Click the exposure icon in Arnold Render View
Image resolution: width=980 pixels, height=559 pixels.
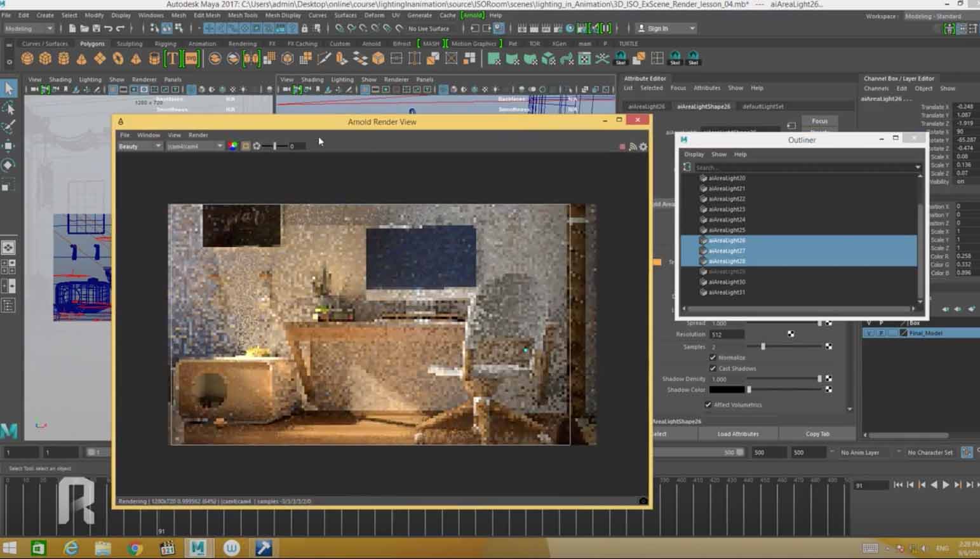(257, 146)
